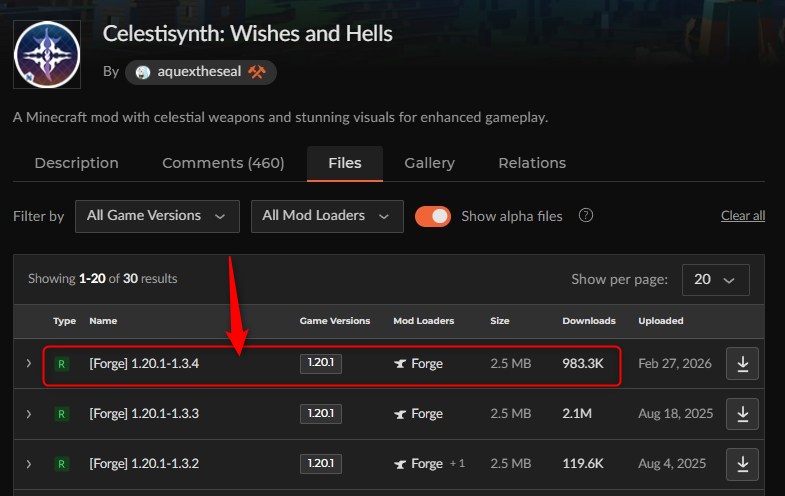This screenshot has width=785, height=496.
Task: Click release type R icon for 1.3.2
Action: [62, 464]
